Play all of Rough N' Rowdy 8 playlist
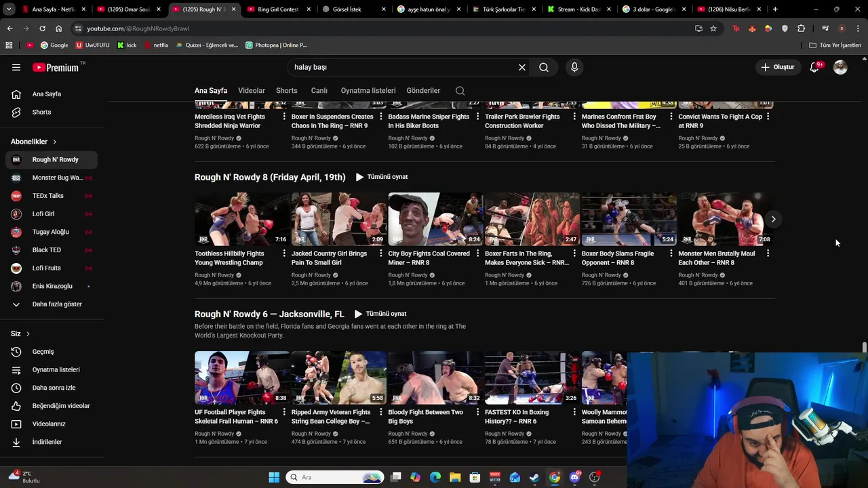Viewport: 868px width, 488px height. pos(382,177)
